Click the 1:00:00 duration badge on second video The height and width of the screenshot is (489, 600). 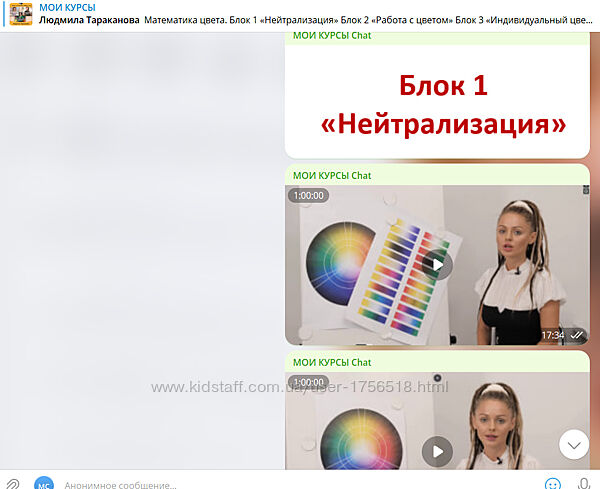[x=308, y=382]
